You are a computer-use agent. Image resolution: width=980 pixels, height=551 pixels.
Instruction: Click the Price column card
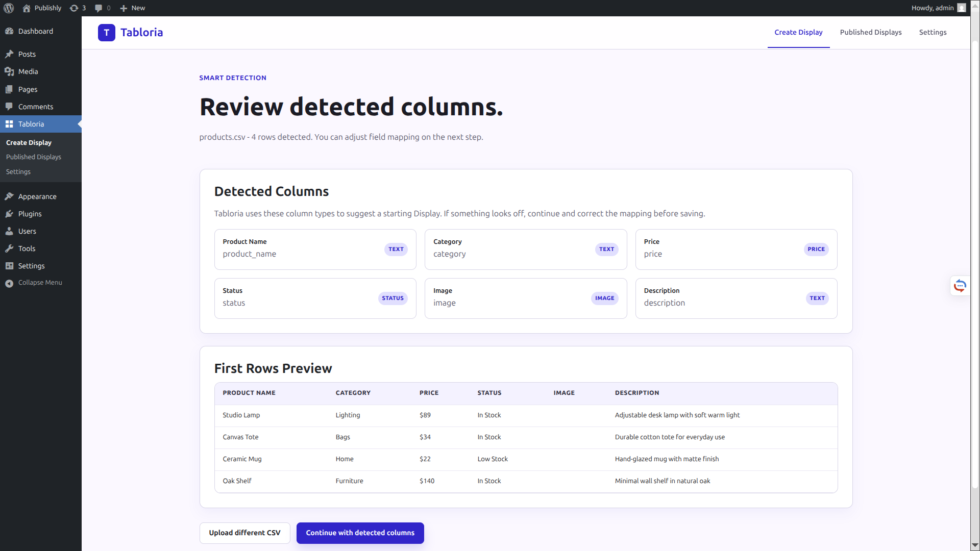click(736, 249)
